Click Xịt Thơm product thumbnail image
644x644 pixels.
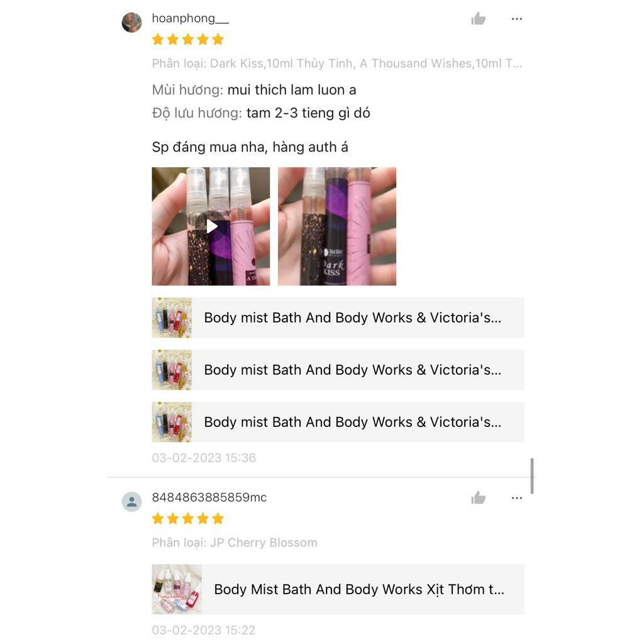pos(177,589)
